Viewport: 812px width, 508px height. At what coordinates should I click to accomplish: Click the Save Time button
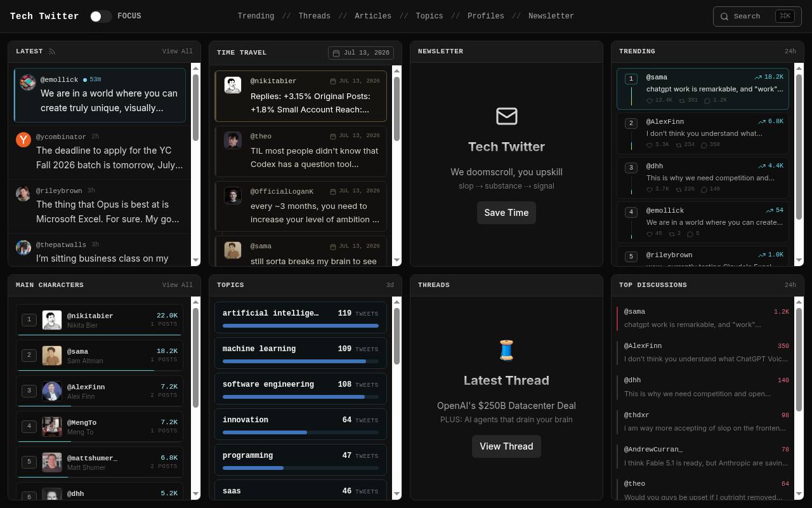(506, 213)
